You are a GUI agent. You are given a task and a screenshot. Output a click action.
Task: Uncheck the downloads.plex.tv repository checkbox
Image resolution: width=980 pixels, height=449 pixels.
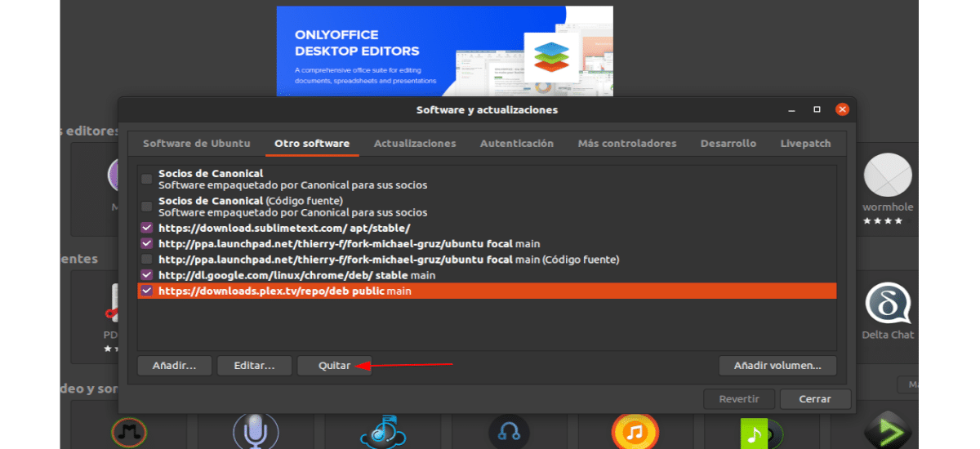click(147, 291)
